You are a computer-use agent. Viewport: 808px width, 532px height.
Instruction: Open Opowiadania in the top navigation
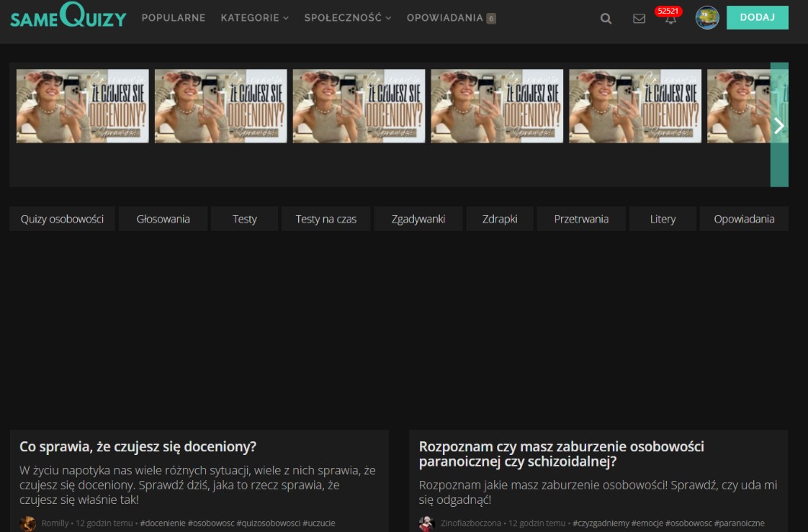(x=445, y=18)
